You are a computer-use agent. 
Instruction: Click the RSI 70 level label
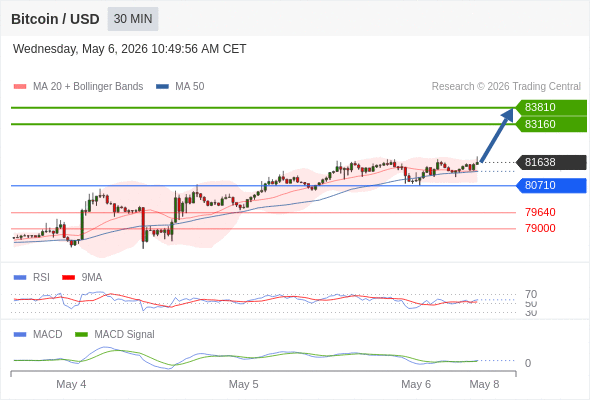(531, 294)
